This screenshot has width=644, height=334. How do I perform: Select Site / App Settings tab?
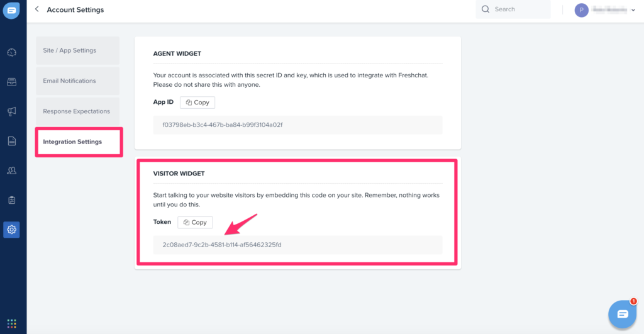click(77, 50)
